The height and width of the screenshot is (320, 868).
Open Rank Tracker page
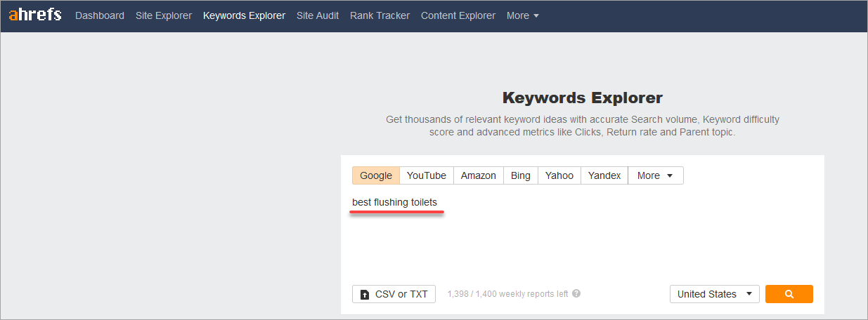click(x=380, y=15)
